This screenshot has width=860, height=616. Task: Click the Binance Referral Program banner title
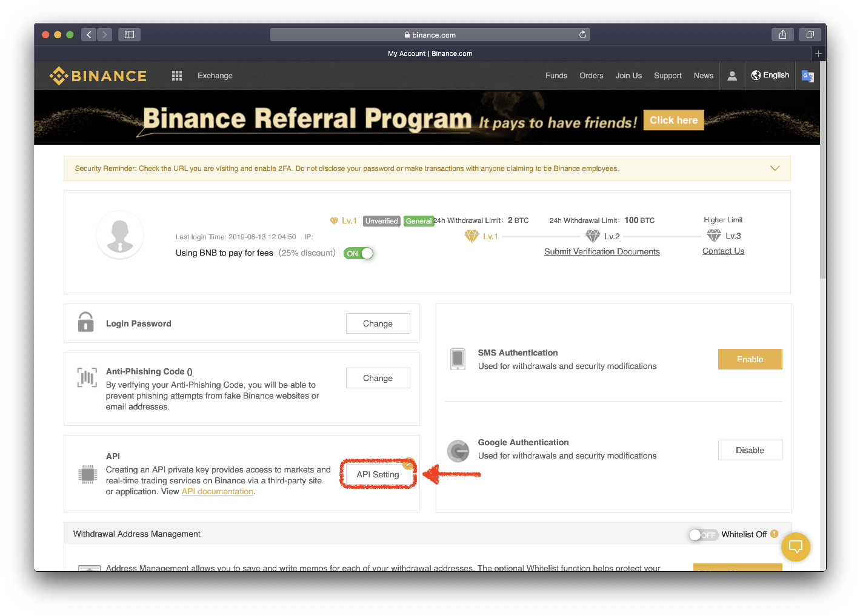307,119
